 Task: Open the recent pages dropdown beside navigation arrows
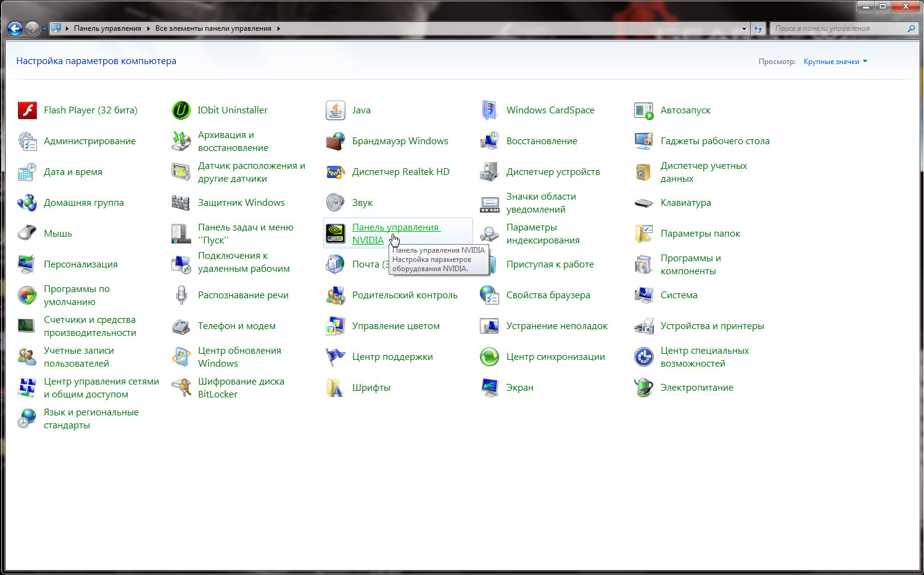44,28
